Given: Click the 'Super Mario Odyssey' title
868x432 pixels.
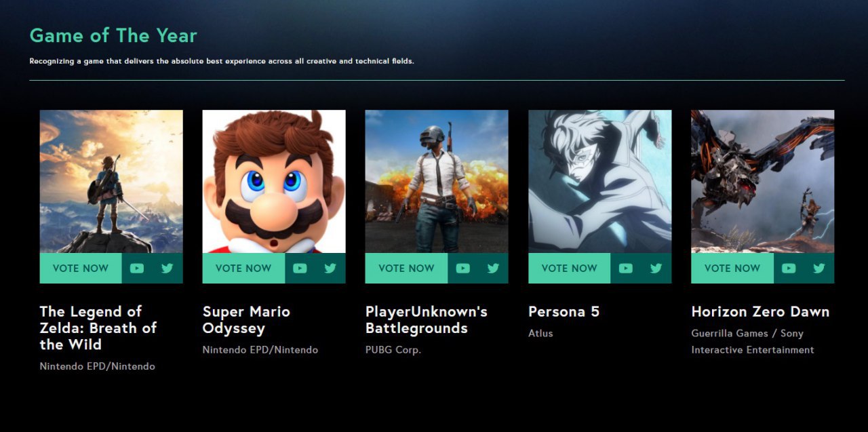Looking at the screenshot, I should point(246,320).
